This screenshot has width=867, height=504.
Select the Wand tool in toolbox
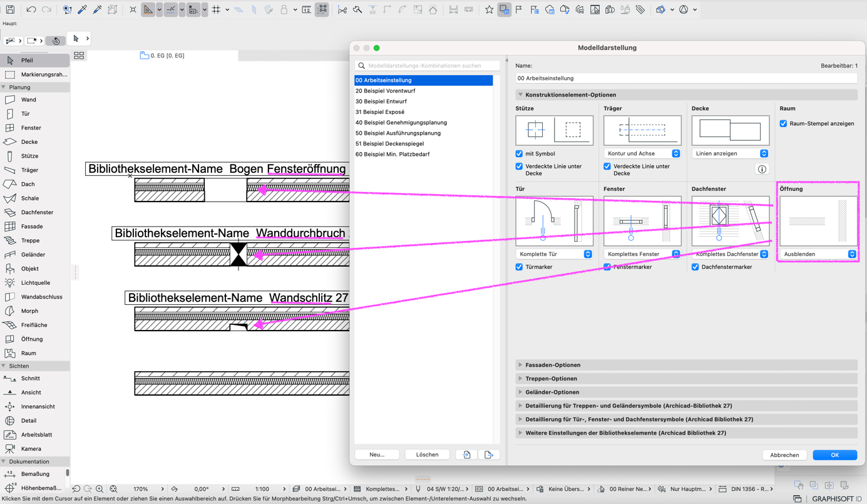click(28, 100)
